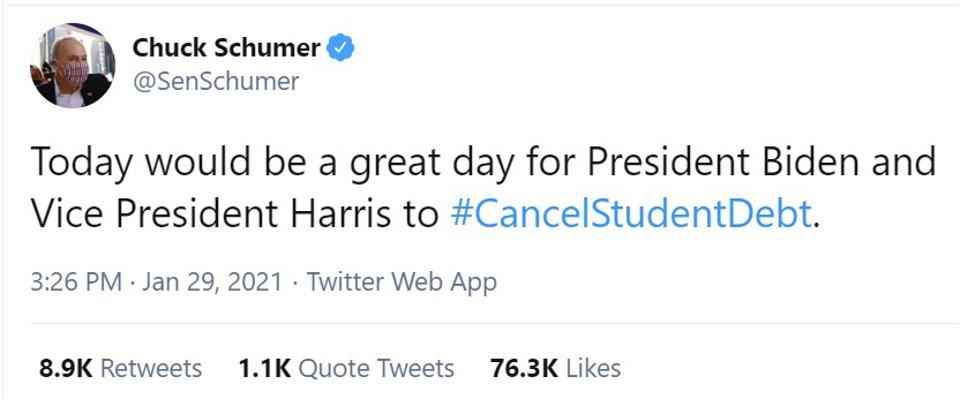The image size is (960, 414).
Task: View the 8.9K Retweets list
Action: (120, 369)
